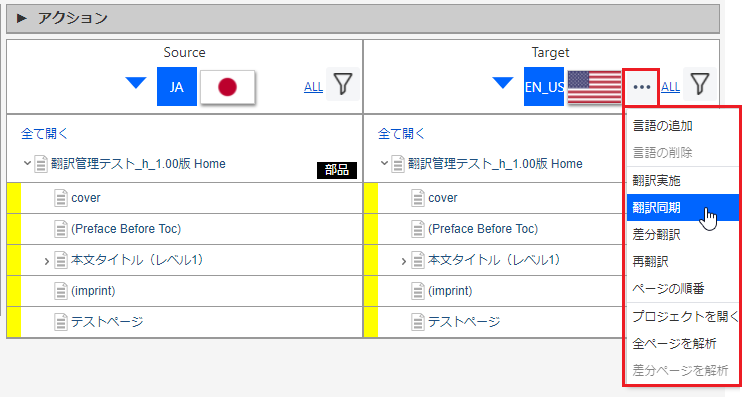744x397 pixels.
Task: Open the three-dots Target options button
Action: tap(642, 87)
